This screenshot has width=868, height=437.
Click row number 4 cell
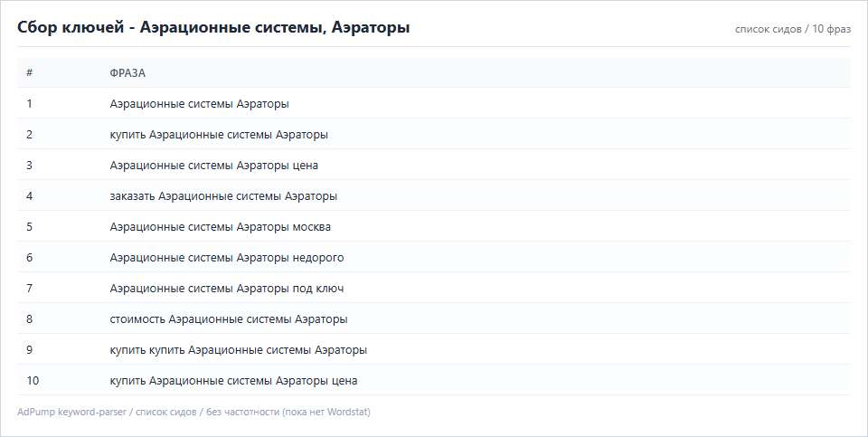click(x=29, y=196)
